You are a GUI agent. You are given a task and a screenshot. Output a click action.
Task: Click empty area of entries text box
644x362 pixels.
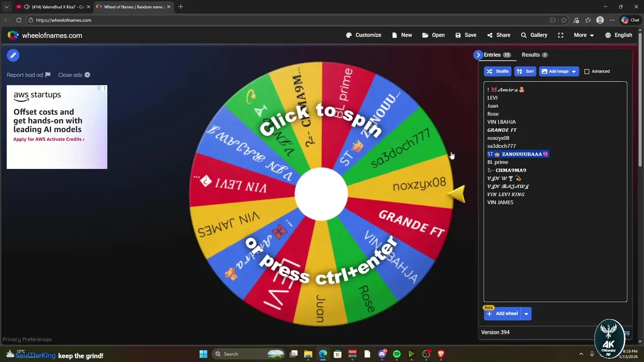pyautogui.click(x=555, y=251)
